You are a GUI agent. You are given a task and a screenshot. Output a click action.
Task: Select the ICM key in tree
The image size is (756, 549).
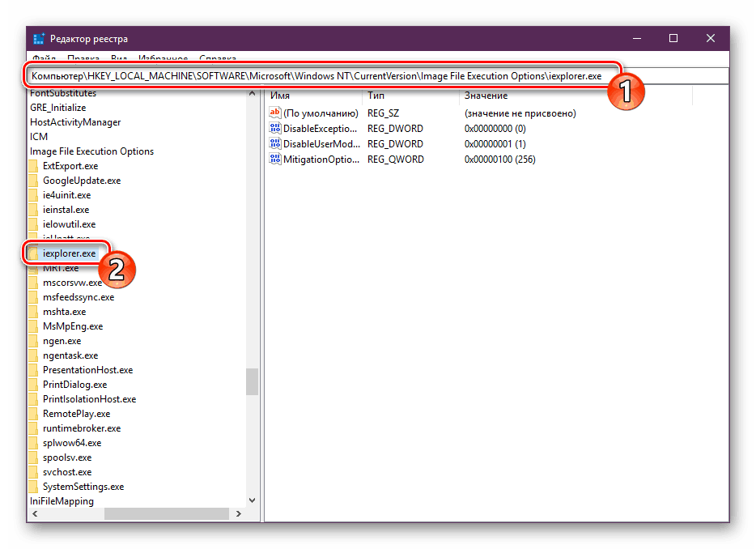[x=39, y=137]
